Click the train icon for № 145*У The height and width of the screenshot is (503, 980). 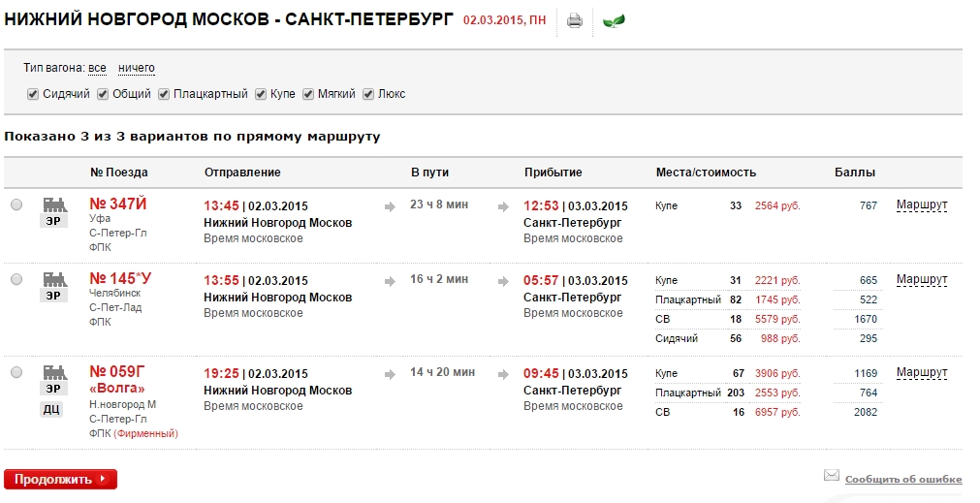tap(54, 279)
